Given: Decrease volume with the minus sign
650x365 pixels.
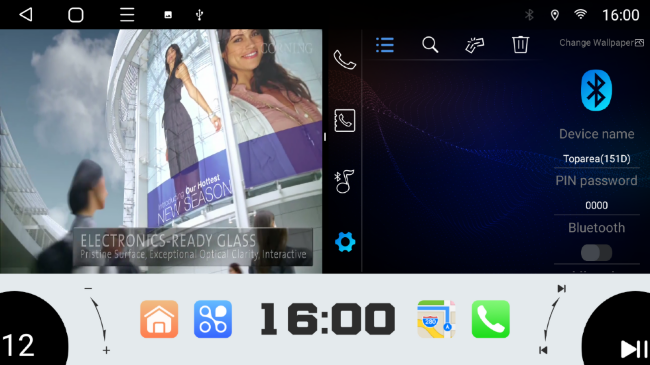Looking at the screenshot, I should pyautogui.click(x=88, y=288).
